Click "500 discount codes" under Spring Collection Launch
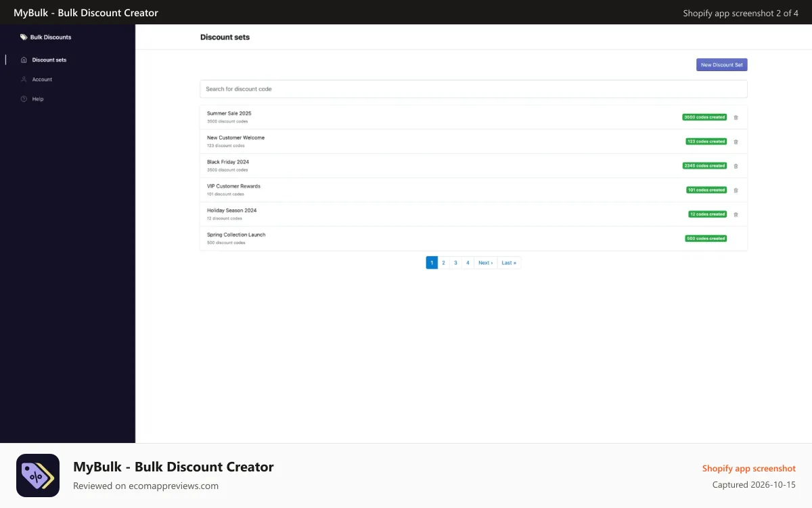 [226, 242]
